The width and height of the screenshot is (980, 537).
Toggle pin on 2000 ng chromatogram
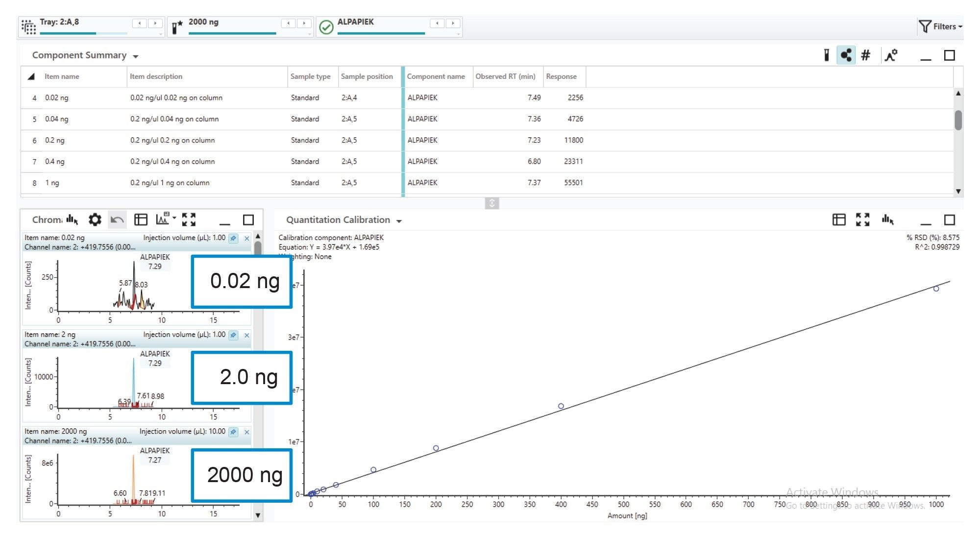[x=234, y=432]
